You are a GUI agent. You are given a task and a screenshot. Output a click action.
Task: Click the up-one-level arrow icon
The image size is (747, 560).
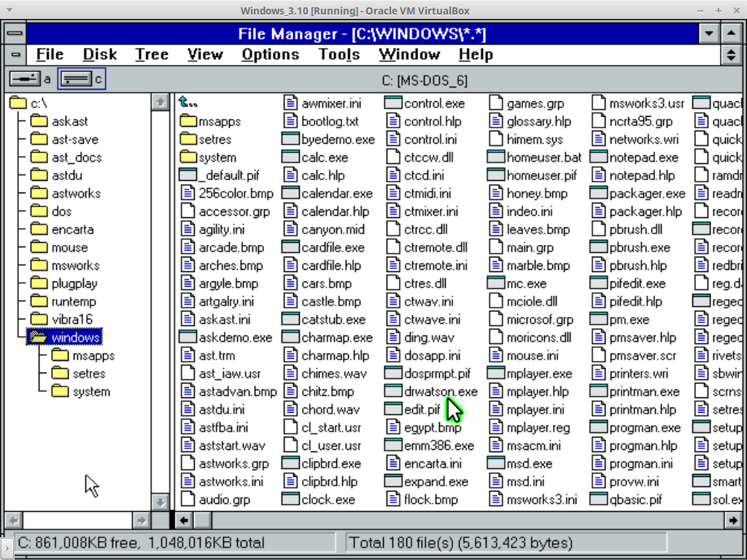point(188,104)
